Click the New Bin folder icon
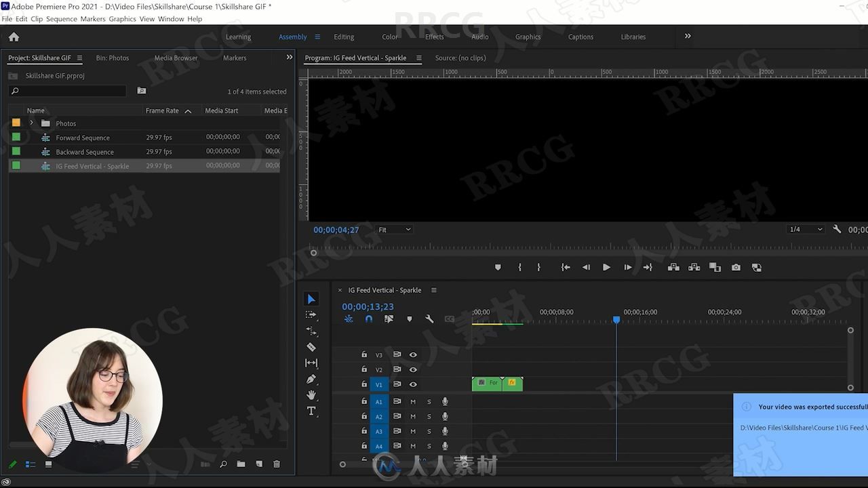Viewport: 868px width, 488px height. [241, 464]
